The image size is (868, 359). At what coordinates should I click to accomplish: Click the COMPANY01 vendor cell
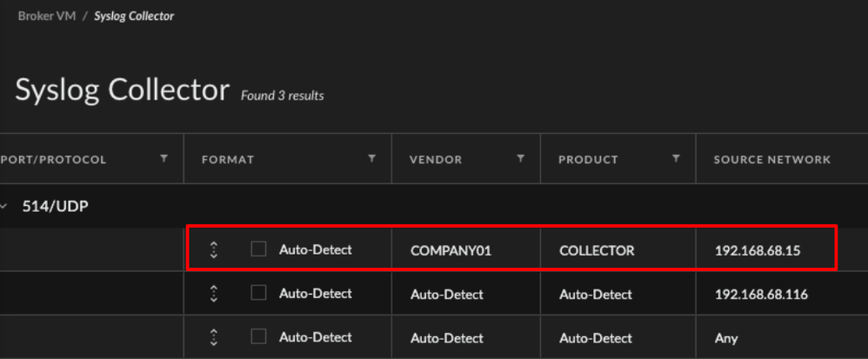pyautogui.click(x=451, y=250)
